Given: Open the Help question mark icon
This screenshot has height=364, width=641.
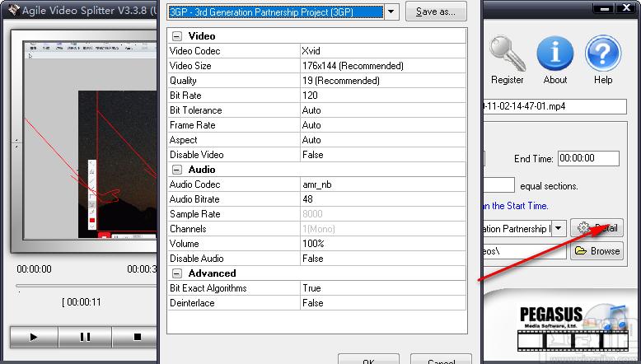Looking at the screenshot, I should click(x=603, y=54).
